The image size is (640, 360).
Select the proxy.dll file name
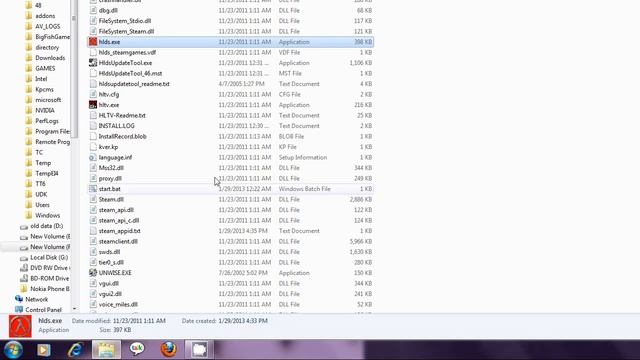click(x=110, y=178)
